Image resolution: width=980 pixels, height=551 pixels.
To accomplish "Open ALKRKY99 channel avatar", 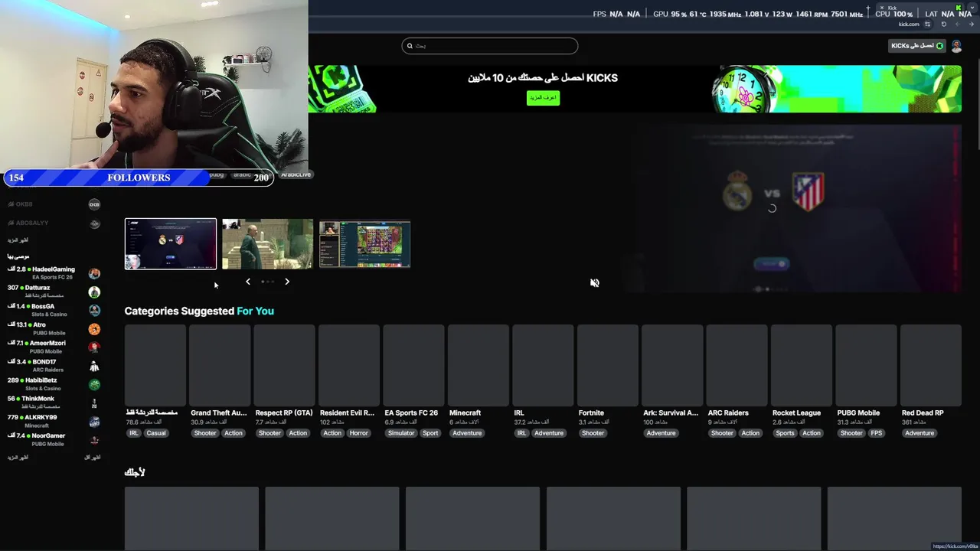I will click(94, 422).
